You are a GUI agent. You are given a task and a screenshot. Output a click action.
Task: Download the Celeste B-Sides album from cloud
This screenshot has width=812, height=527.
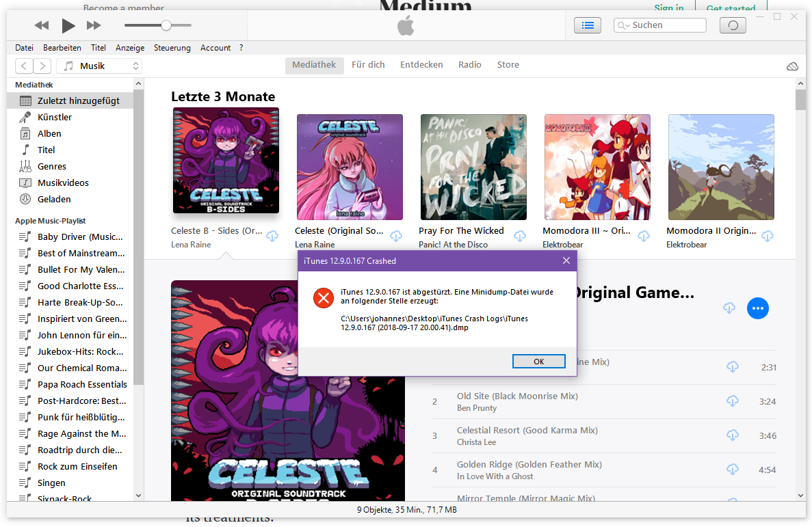coord(272,237)
